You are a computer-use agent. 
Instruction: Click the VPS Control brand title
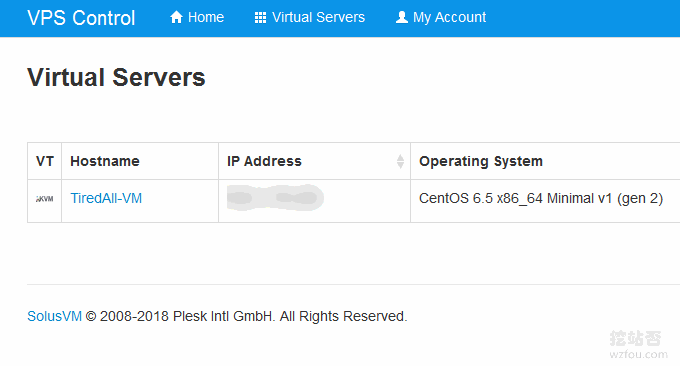tap(81, 18)
